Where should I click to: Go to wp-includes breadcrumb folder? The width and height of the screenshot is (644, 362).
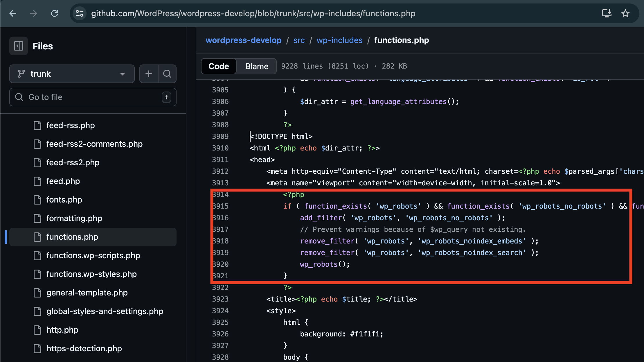click(339, 40)
